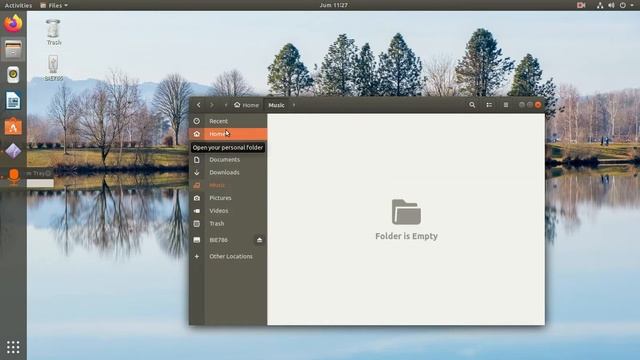Click the Activities button
This screenshot has width=640, height=360.
(18, 5)
